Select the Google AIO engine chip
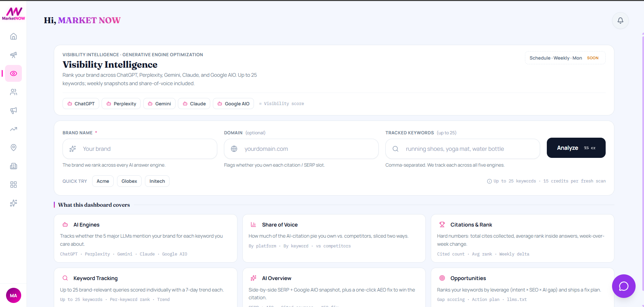The height and width of the screenshot is (307, 644). pos(233,104)
